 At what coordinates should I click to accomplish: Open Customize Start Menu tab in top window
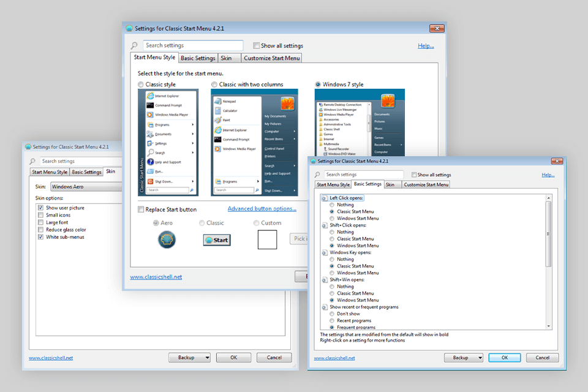point(272,58)
